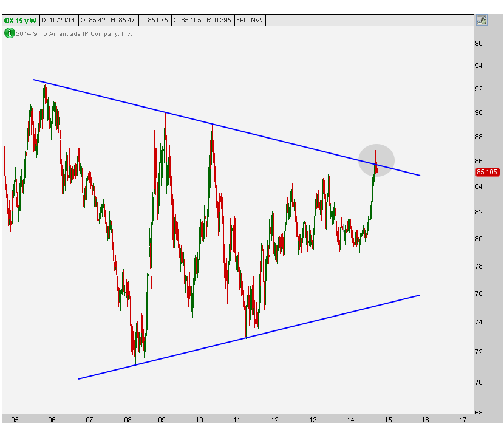Click the 09 year label on time axis
This screenshot has width=504, height=438.
(162, 420)
